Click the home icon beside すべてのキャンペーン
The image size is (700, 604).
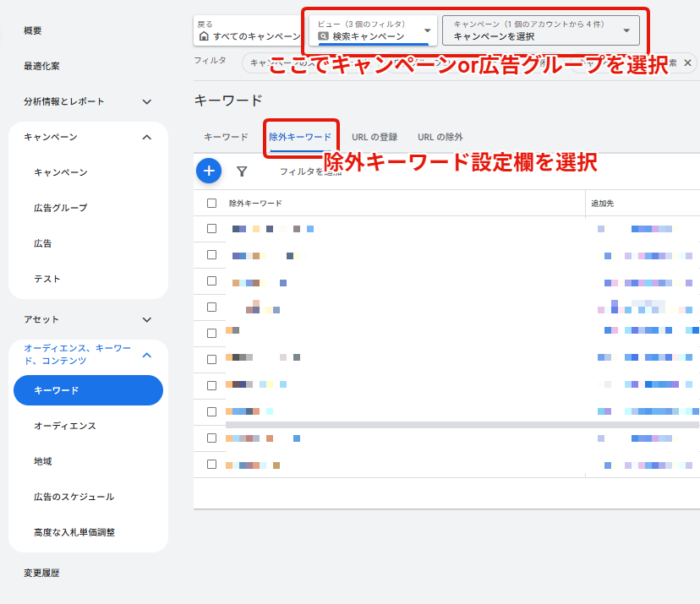204,36
